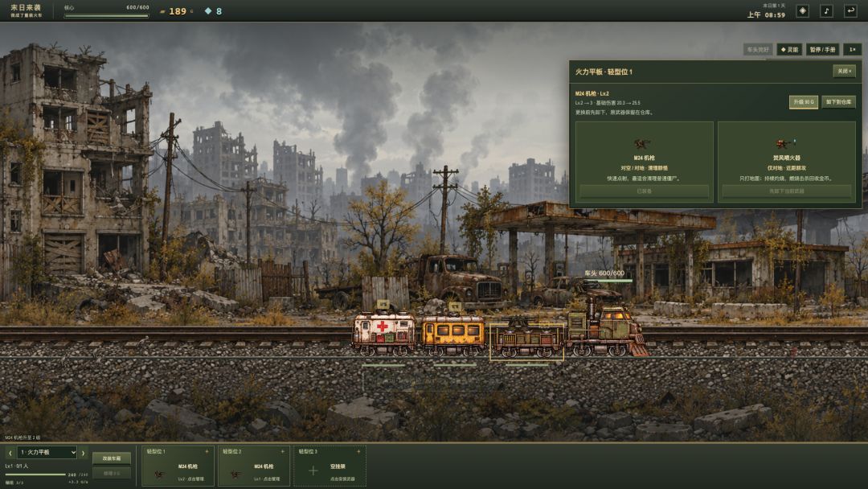868x489 pixels.
Task: Click the return arrow button in top bar
Action: pos(850,11)
